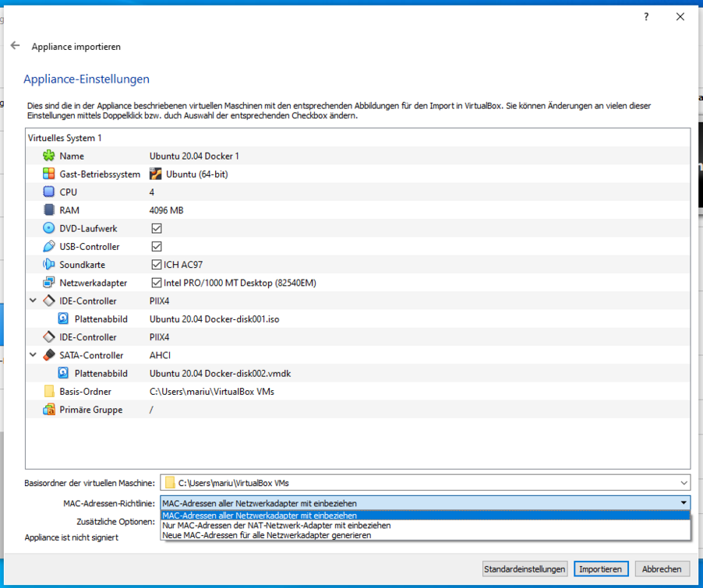Image resolution: width=703 pixels, height=588 pixels.
Task: Select the Ubuntu 20.04 Docker-disk002.vmdk row
Action: tap(220, 374)
